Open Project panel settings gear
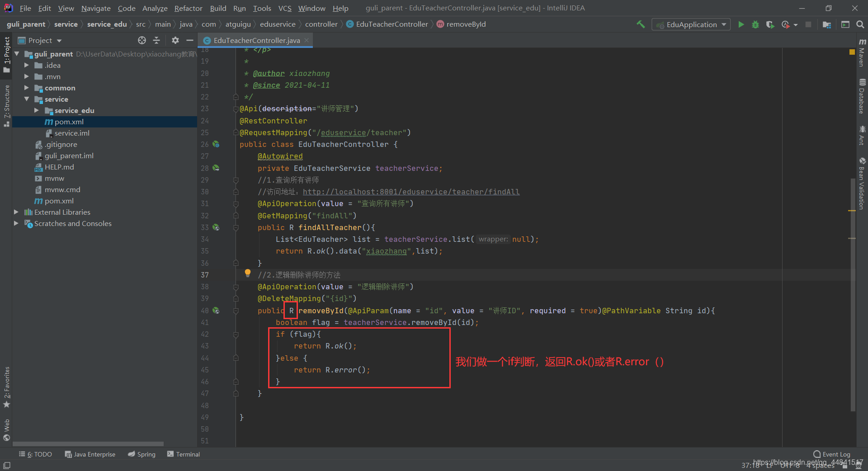 [x=175, y=40]
